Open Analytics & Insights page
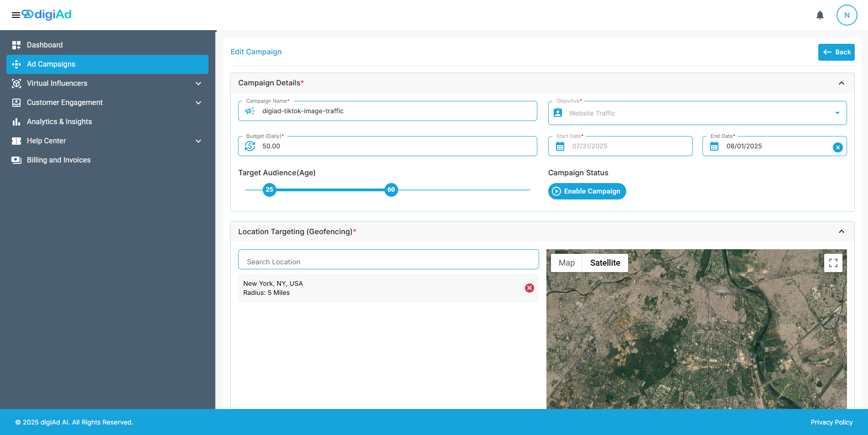The height and width of the screenshot is (435, 868). point(108,122)
